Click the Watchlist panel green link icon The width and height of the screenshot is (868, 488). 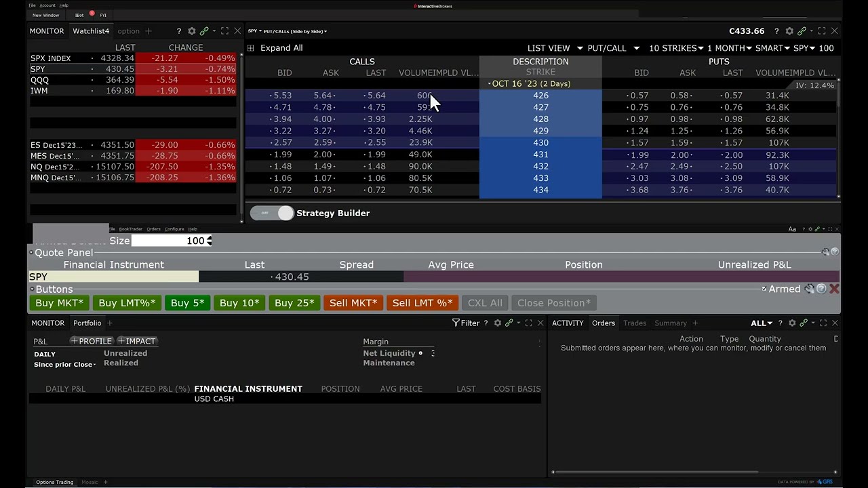coord(204,31)
